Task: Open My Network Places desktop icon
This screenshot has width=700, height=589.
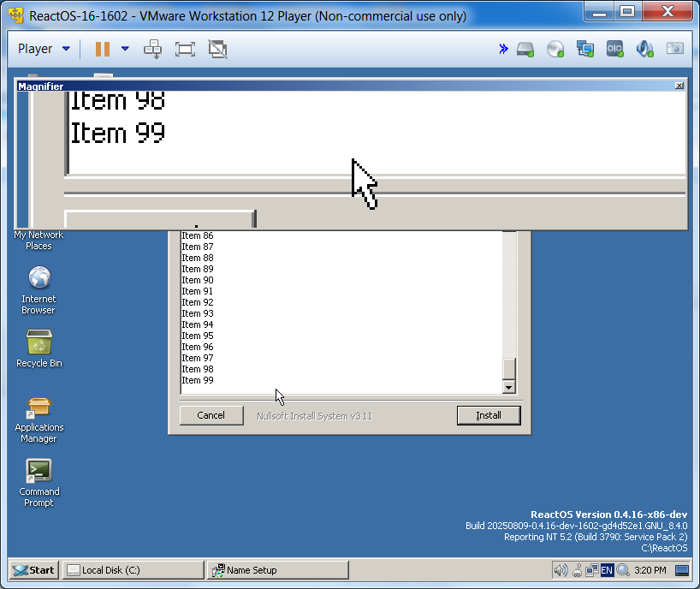Action: (39, 241)
